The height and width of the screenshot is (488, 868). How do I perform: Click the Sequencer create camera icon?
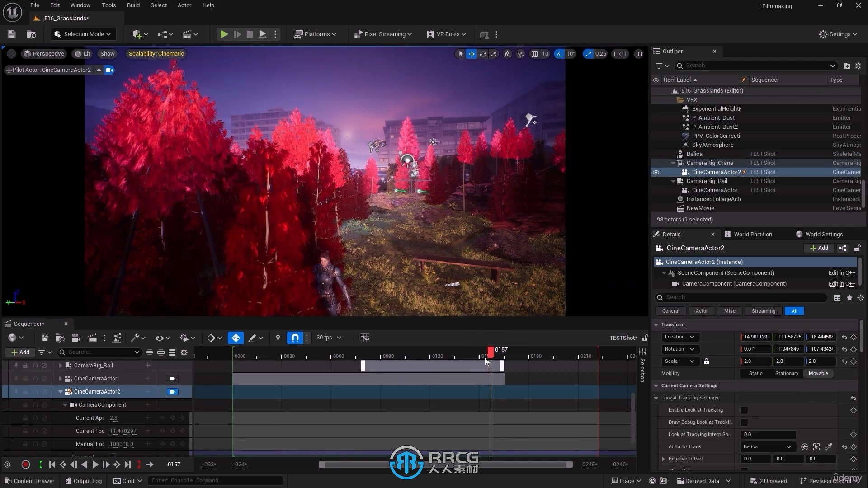coord(76,338)
